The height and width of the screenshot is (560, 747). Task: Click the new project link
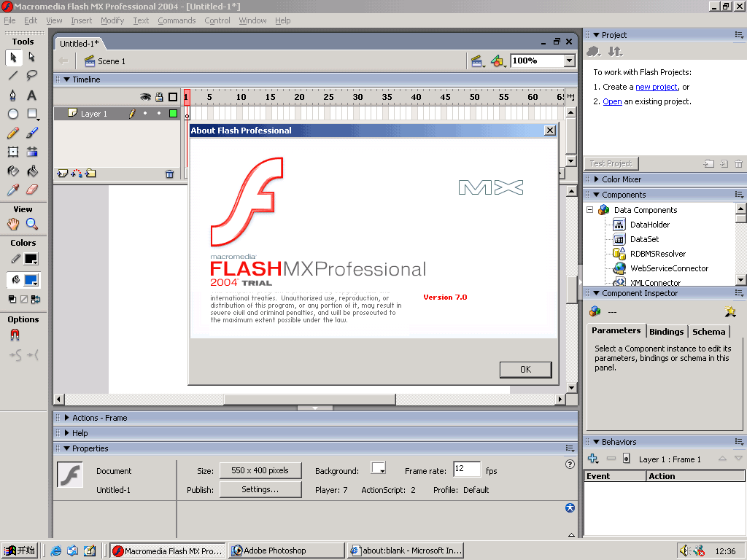(657, 87)
